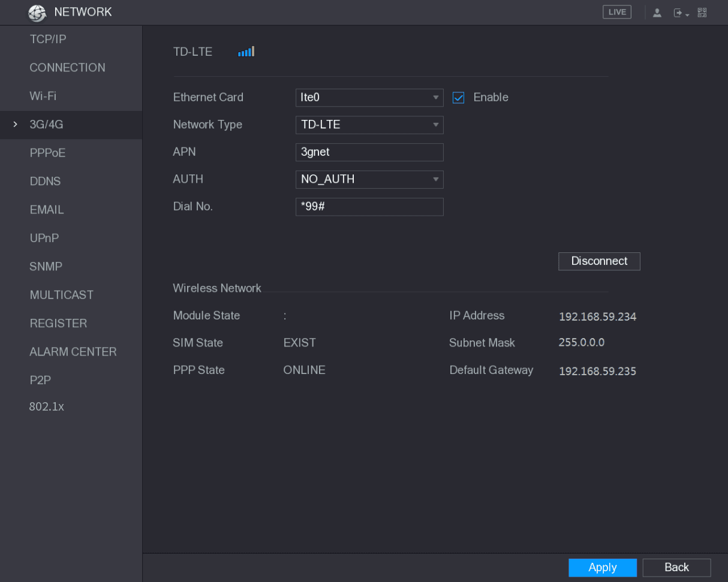Click the QR code icon
728x582 pixels.
click(x=702, y=13)
